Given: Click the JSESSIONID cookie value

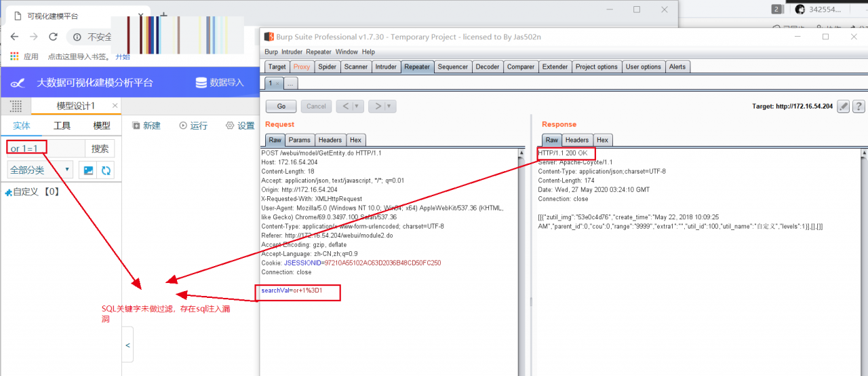Looking at the screenshot, I should click(382, 263).
